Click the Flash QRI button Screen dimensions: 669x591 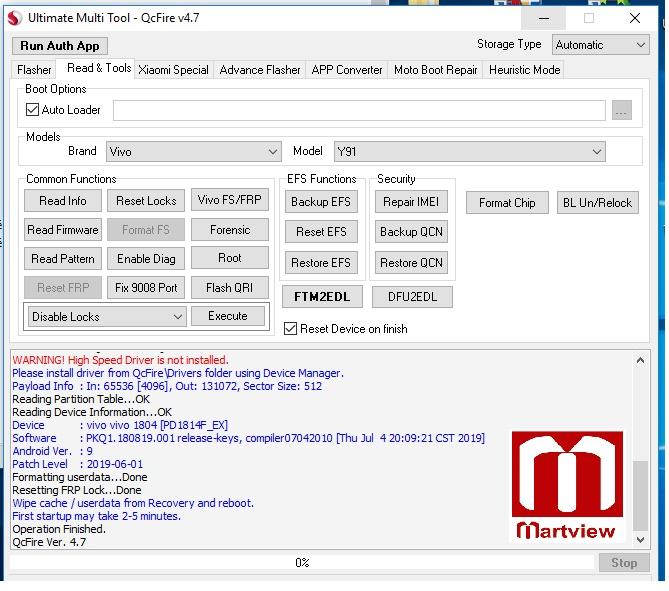(x=230, y=288)
